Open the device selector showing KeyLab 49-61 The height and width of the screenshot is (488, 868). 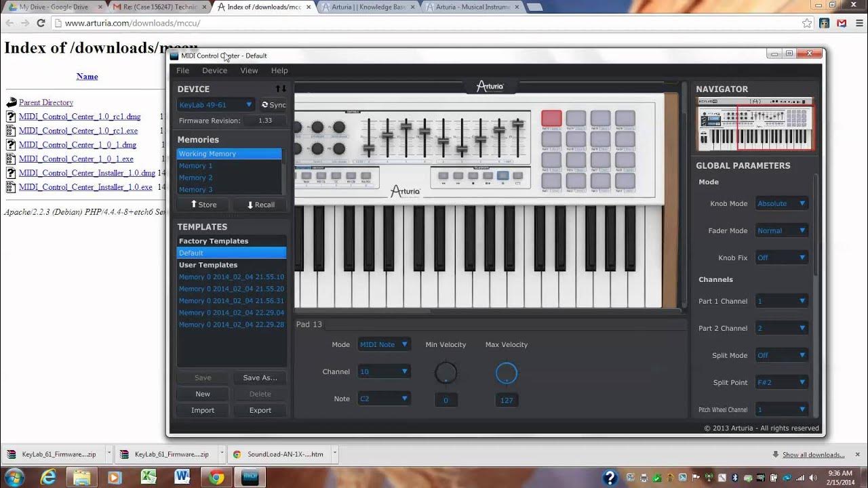coord(216,104)
